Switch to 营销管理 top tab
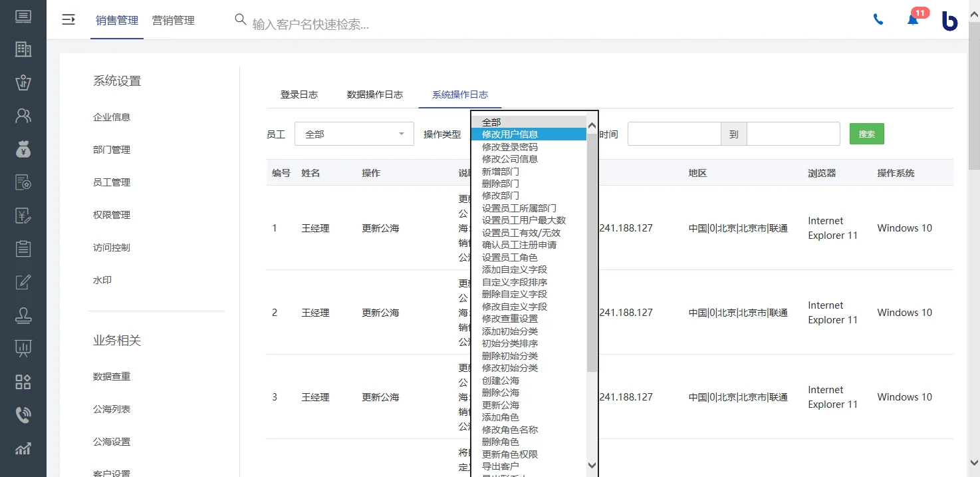980x477 pixels. (174, 21)
